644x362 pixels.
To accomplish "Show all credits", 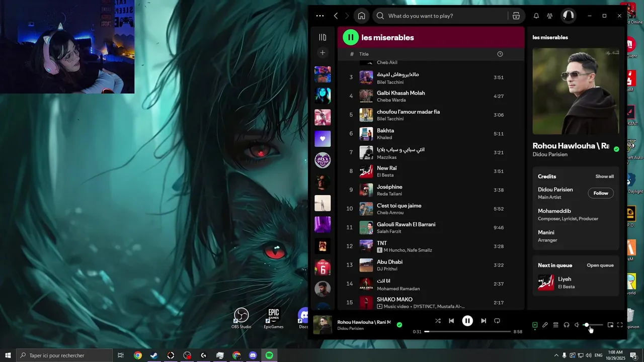I will (604, 176).
